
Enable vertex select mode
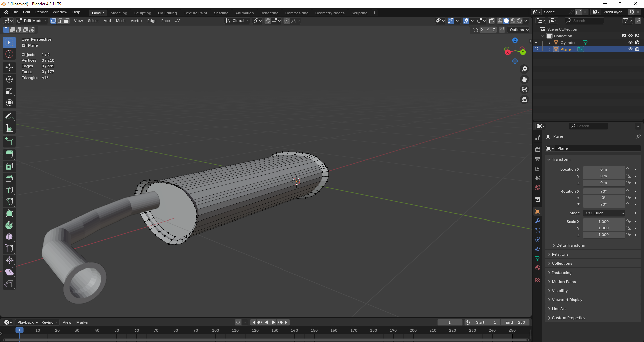[x=53, y=21]
